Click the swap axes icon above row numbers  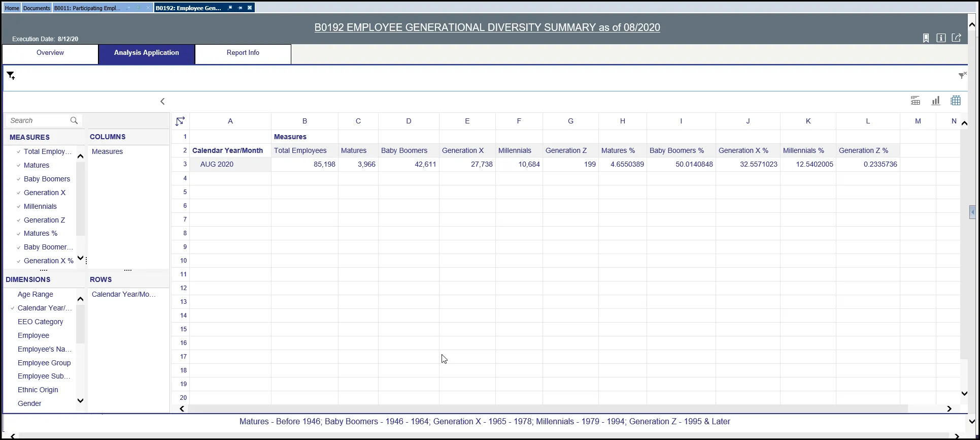(x=180, y=121)
